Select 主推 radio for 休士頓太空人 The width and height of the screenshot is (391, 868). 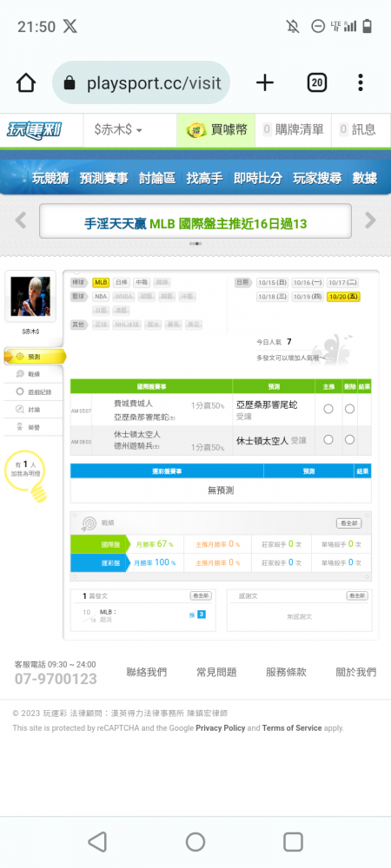(x=328, y=439)
